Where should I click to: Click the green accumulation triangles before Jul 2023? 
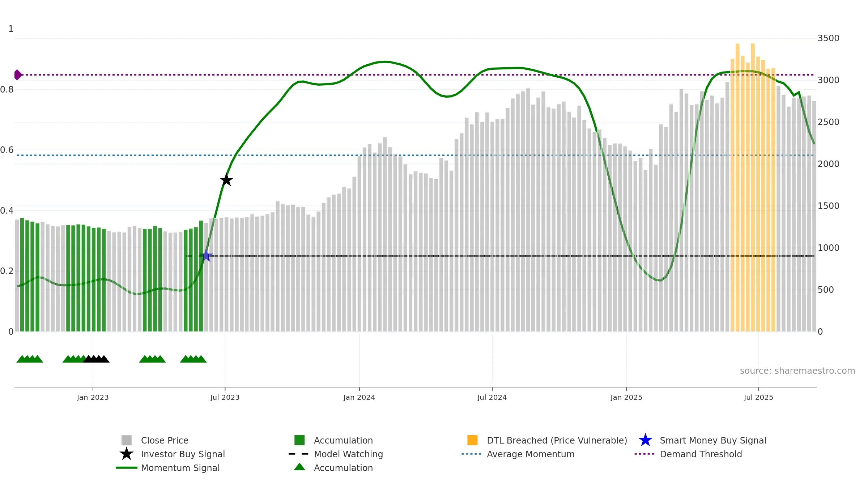tap(193, 359)
